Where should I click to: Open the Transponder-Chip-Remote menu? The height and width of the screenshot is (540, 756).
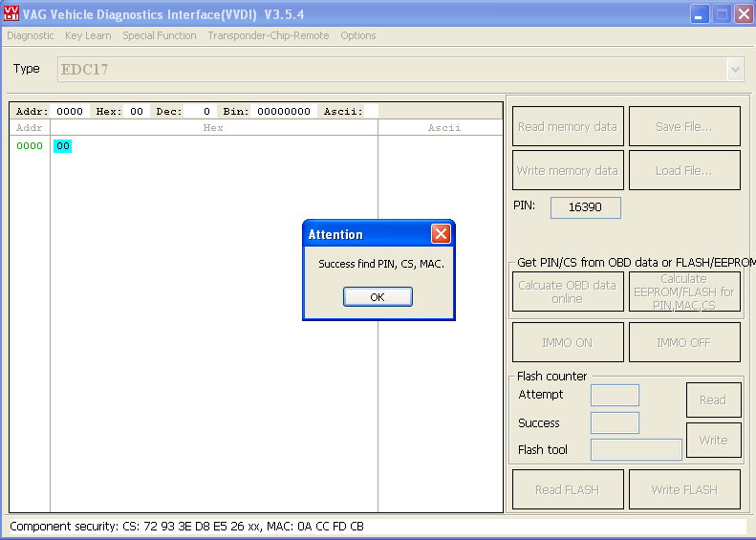(x=268, y=35)
